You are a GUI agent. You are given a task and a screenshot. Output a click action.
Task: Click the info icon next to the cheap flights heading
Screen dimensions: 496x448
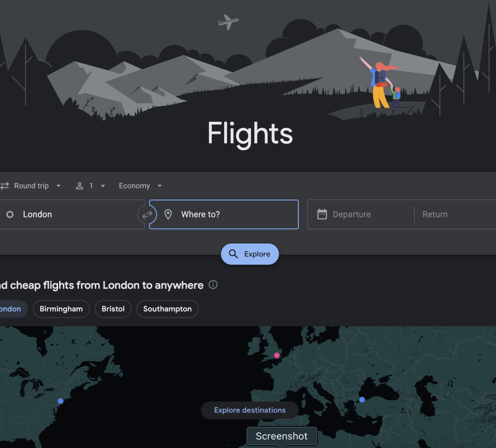pos(213,285)
